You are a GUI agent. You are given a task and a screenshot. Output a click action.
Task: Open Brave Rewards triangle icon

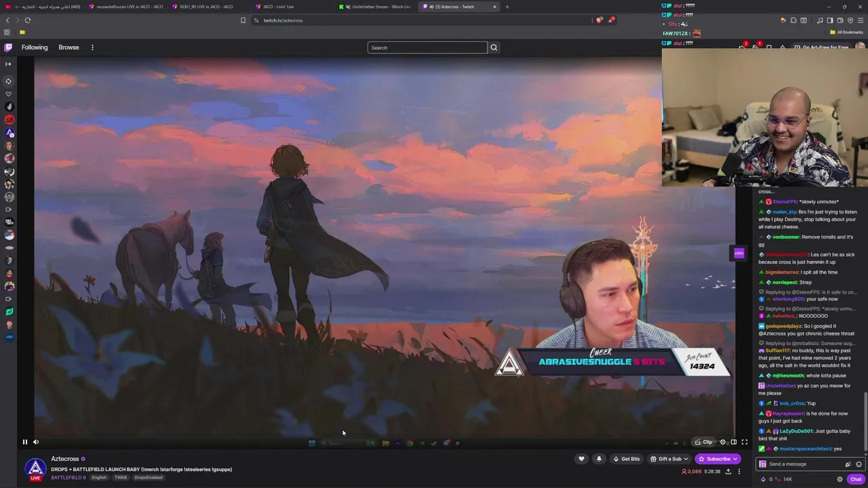point(611,20)
